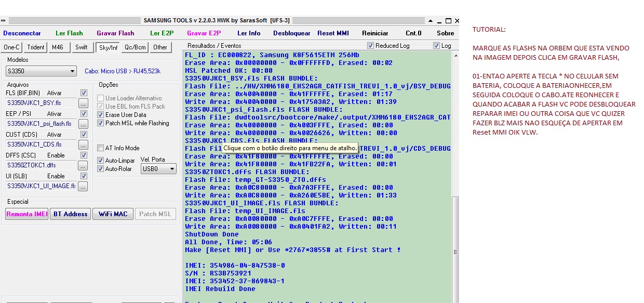This screenshot has width=644, height=303.
Task: Click the 'FL_ID : EC000822' log line
Action: 272,55
